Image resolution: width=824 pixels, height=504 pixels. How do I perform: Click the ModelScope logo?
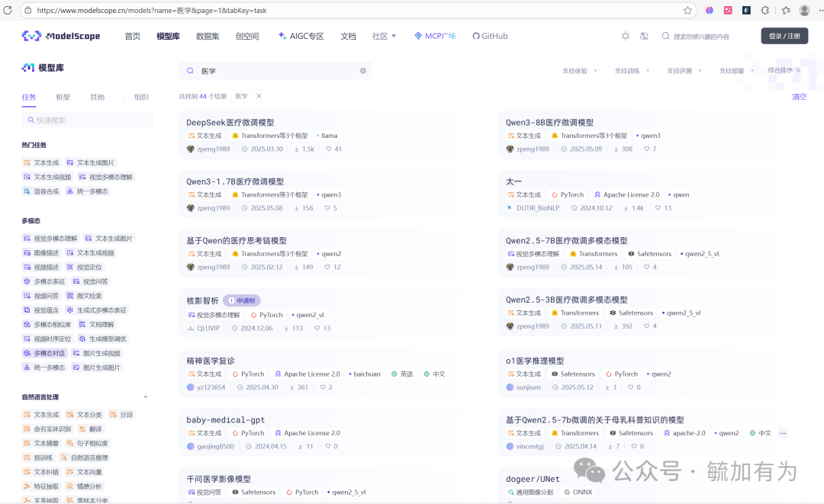[61, 36]
